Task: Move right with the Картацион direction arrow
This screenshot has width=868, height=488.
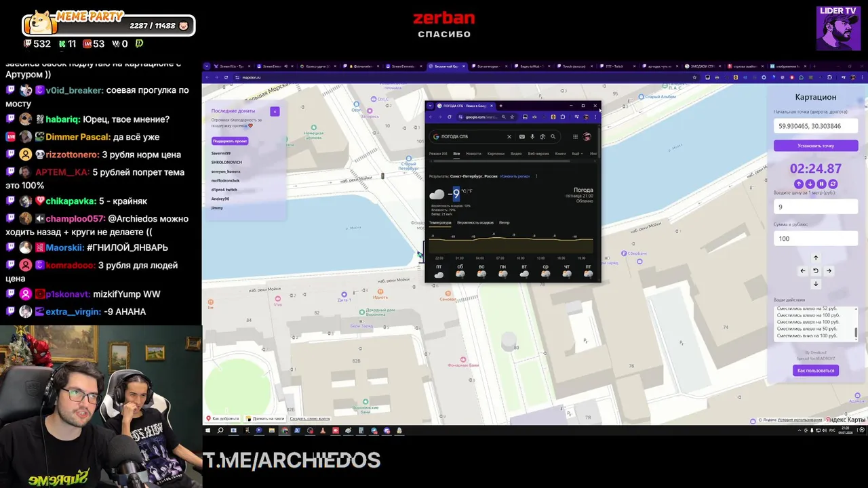Action: pos(829,271)
